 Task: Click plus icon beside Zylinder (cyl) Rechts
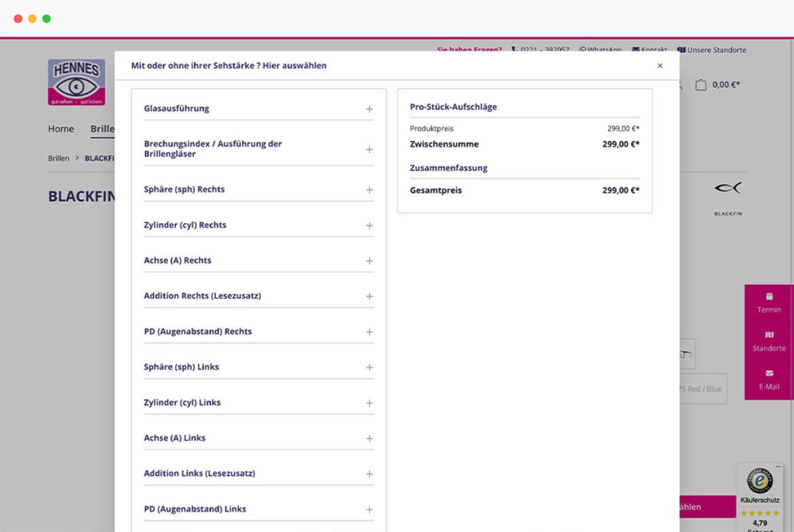point(369,226)
